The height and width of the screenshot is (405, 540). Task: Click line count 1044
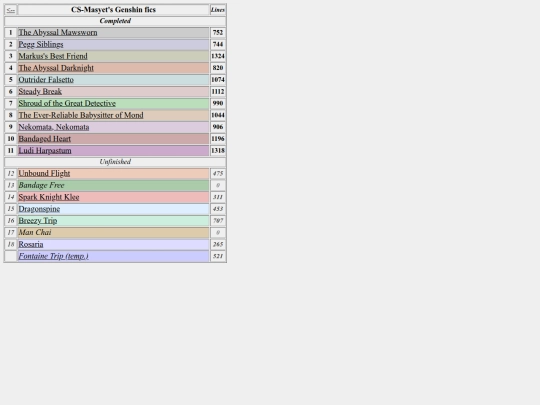pos(218,115)
